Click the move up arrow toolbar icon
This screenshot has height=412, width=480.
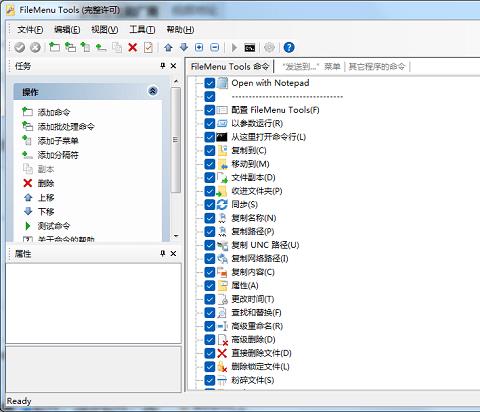(168, 47)
